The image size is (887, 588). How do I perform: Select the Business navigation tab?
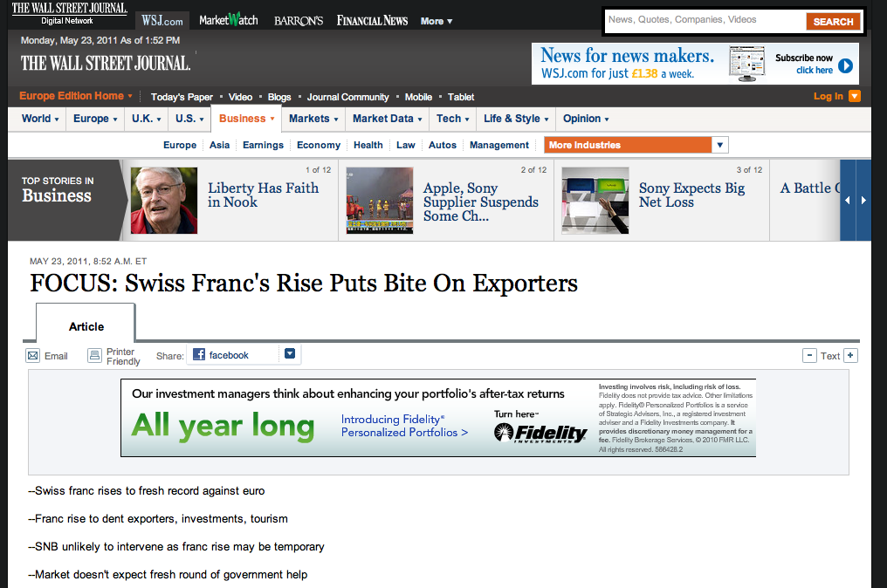[246, 119]
